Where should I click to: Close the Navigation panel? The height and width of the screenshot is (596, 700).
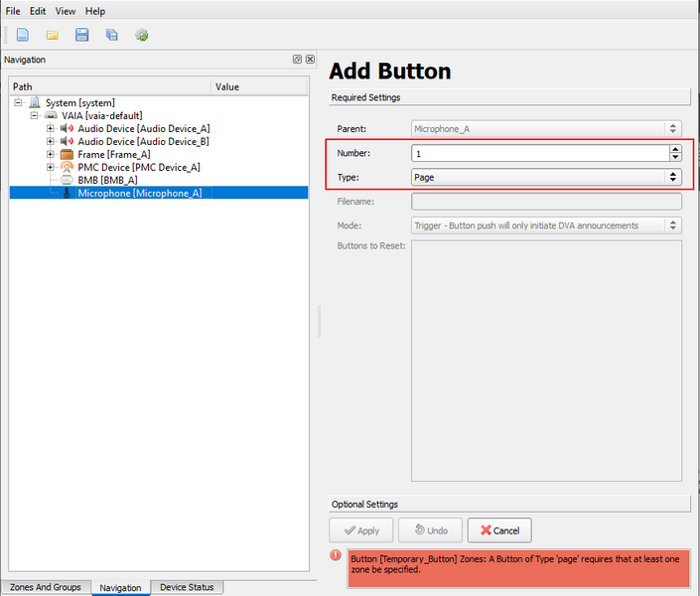point(310,60)
